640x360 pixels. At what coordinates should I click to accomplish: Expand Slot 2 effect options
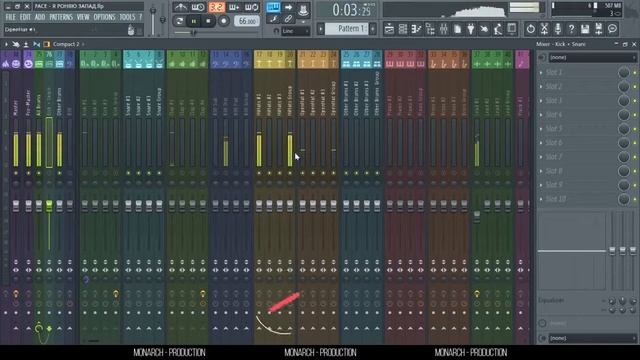pyautogui.click(x=541, y=87)
